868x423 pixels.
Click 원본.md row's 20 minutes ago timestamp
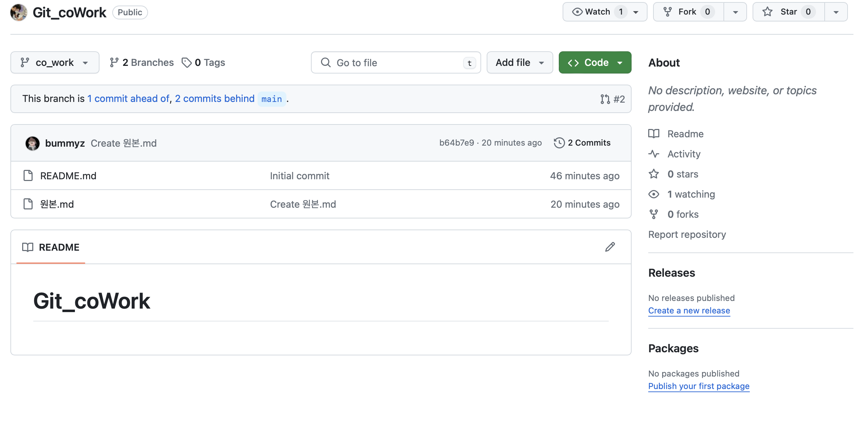point(585,204)
